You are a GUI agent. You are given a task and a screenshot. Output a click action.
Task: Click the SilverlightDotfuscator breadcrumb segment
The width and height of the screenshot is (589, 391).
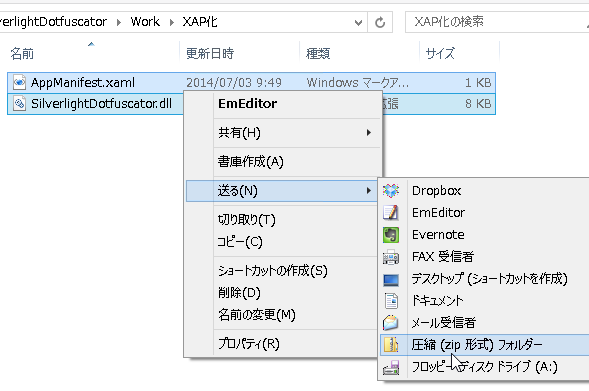53,22
